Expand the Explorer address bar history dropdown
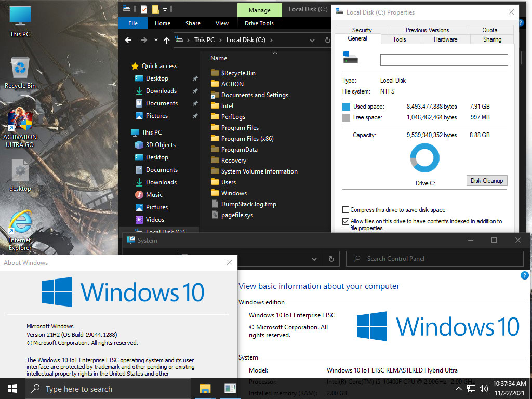This screenshot has width=532, height=399. point(312,40)
